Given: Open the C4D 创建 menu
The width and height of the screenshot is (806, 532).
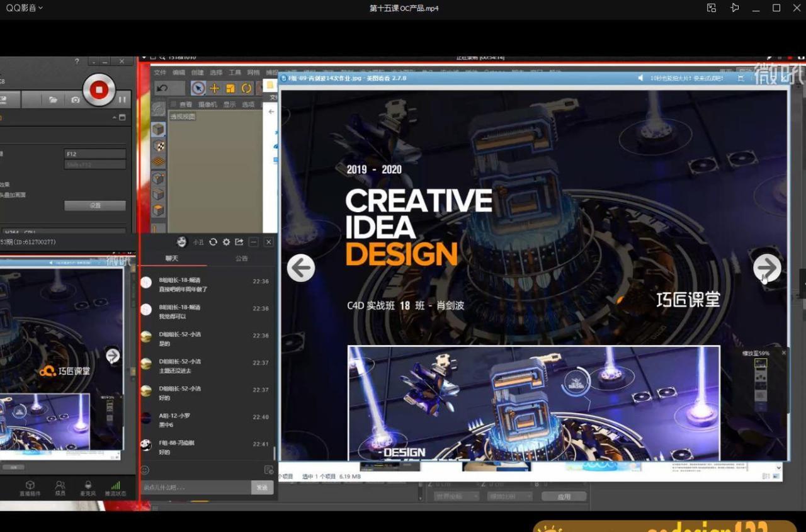Looking at the screenshot, I should tap(198, 72).
